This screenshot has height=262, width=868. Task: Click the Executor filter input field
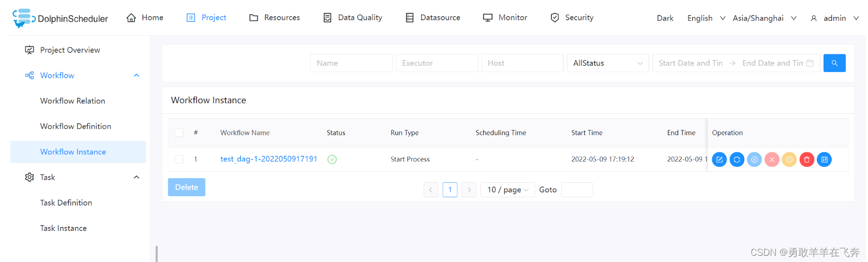point(437,63)
